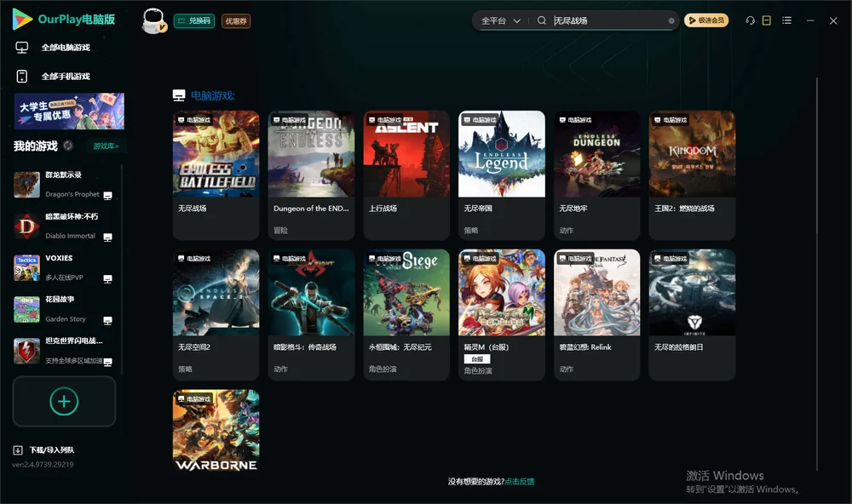Click the add game plus button

click(64, 401)
